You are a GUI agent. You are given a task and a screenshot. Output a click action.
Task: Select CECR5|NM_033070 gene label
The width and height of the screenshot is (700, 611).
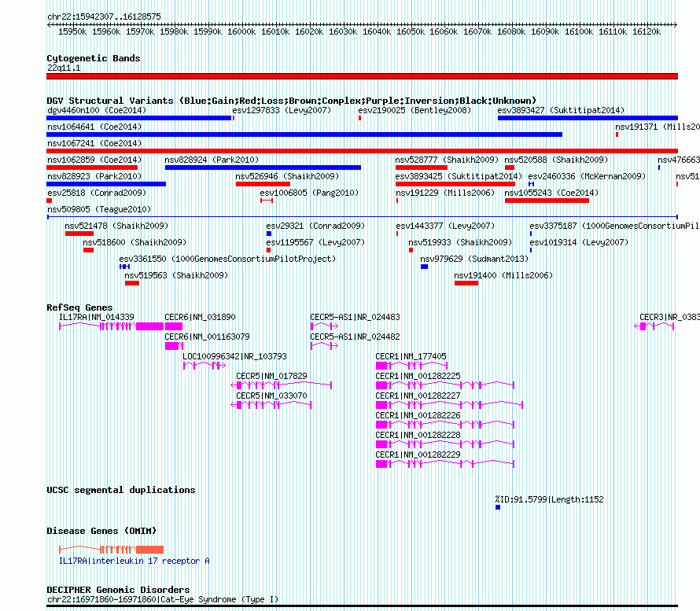coord(271,396)
